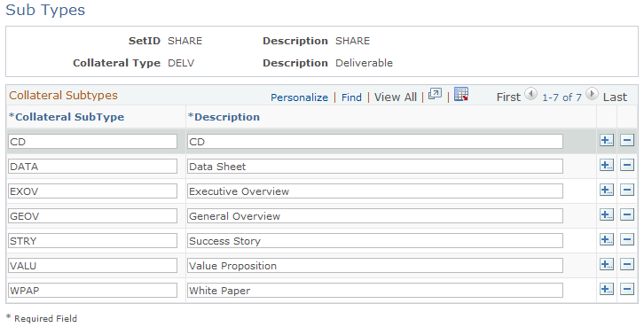This screenshot has width=644, height=327.
Task: Delete the DATA subtype row
Action: [627, 166]
